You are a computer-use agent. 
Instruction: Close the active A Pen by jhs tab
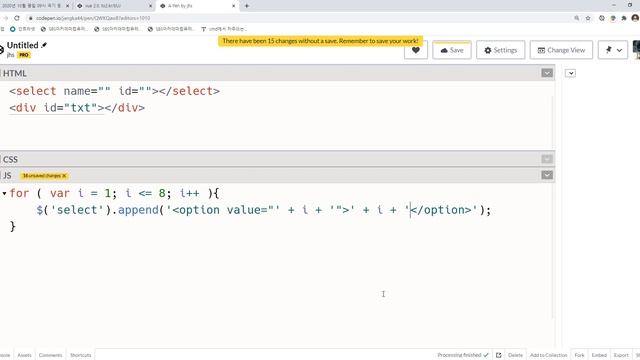click(233, 6)
